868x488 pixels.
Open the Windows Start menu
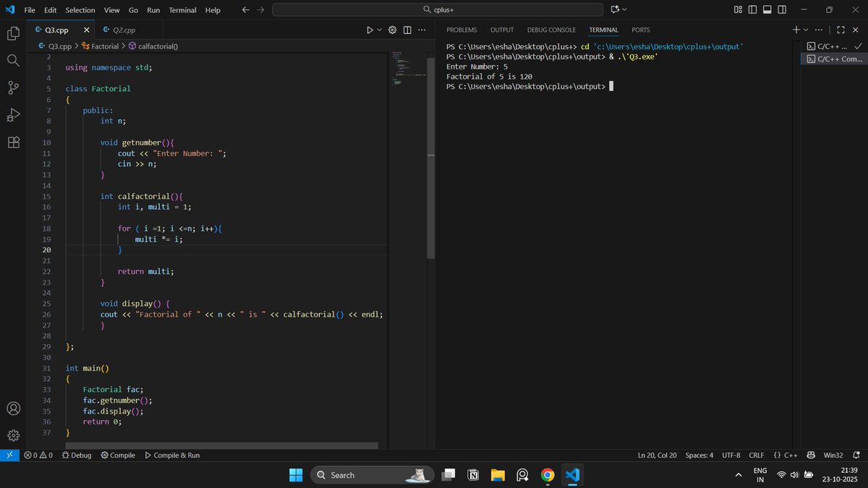pyautogui.click(x=296, y=475)
